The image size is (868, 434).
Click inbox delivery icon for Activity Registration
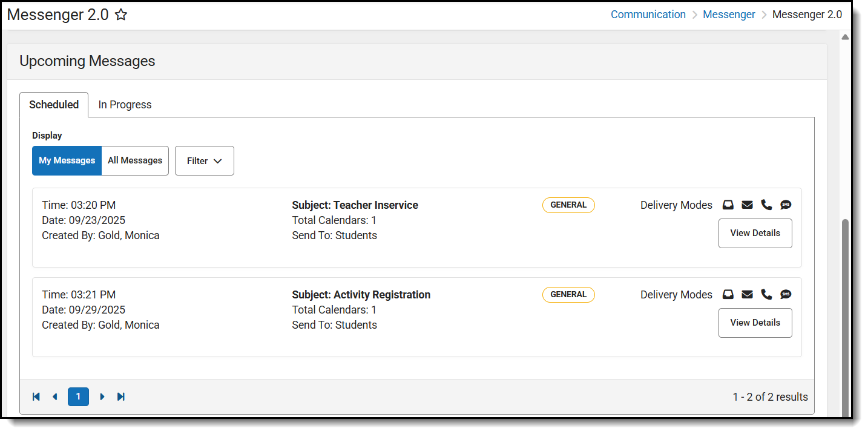(728, 295)
